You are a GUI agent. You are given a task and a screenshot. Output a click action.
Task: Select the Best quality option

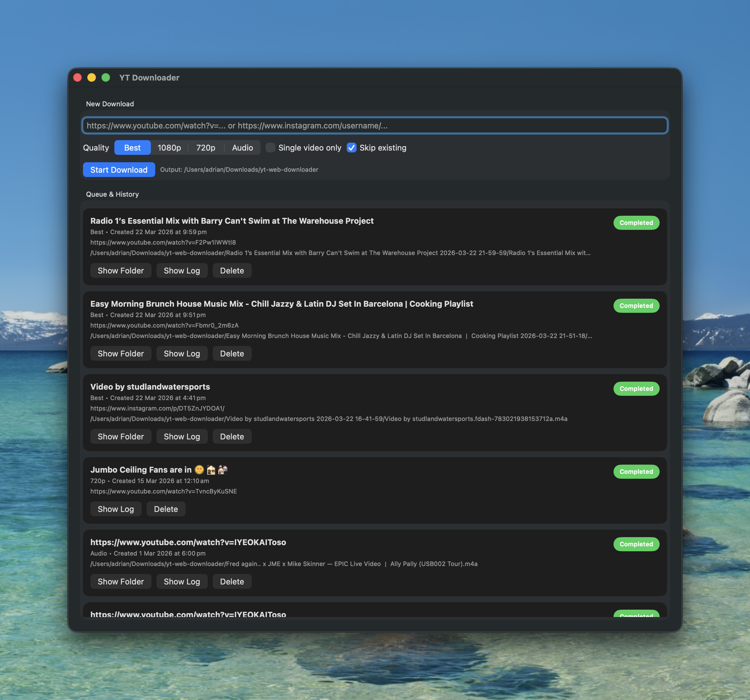pyautogui.click(x=132, y=147)
